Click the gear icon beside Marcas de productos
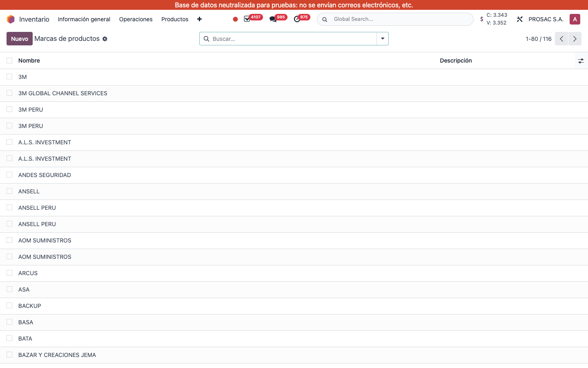Screen dimensions: 588x368 tap(105, 39)
